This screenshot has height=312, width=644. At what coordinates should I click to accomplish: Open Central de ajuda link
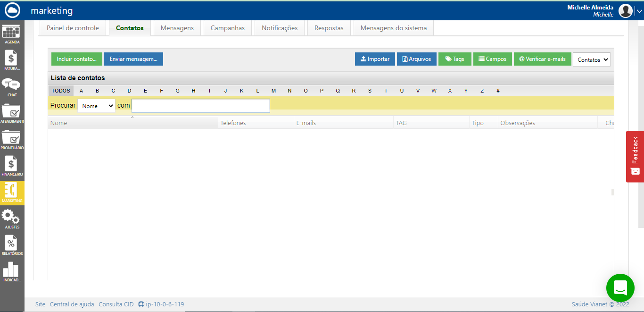tap(72, 304)
